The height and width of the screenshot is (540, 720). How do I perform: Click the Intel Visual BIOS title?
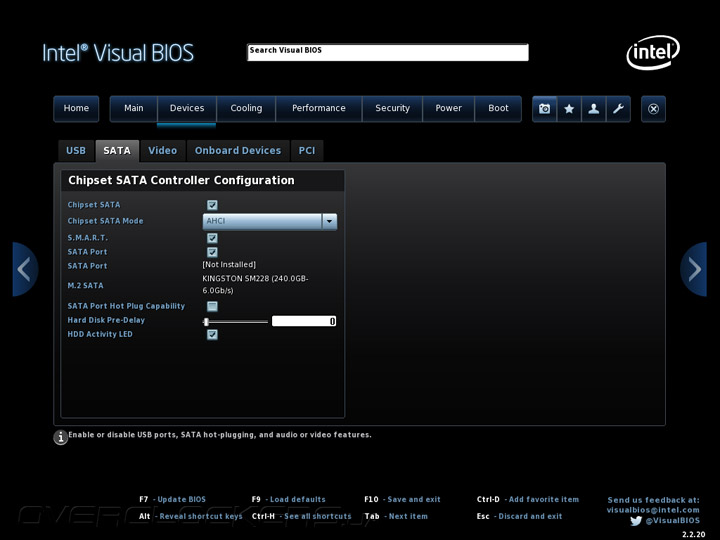point(118,53)
